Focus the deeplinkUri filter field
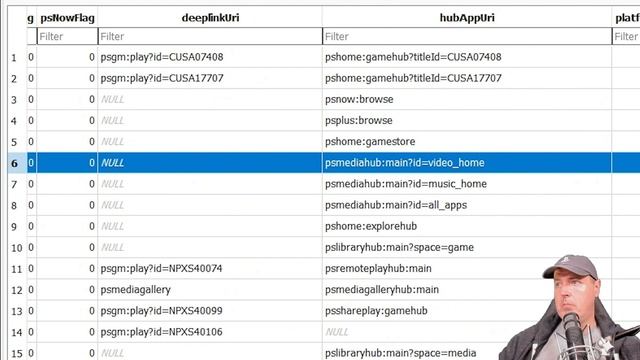This screenshot has width=640, height=360. point(210,36)
